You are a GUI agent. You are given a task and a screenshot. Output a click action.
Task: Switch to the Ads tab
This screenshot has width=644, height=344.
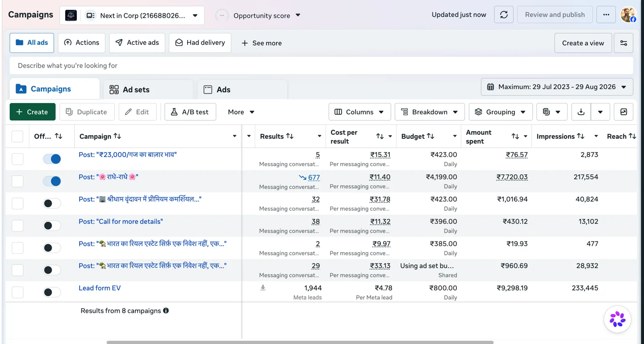click(x=242, y=89)
